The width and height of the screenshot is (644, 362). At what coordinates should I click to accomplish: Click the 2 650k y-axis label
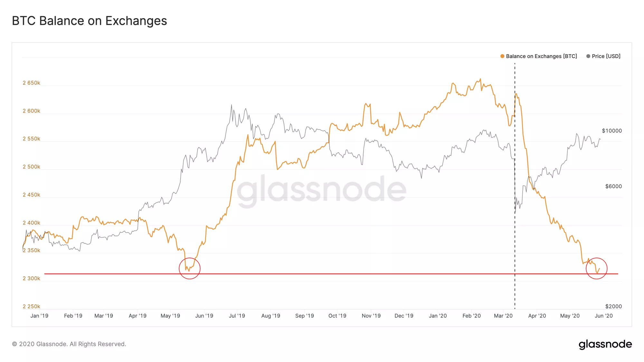click(32, 83)
